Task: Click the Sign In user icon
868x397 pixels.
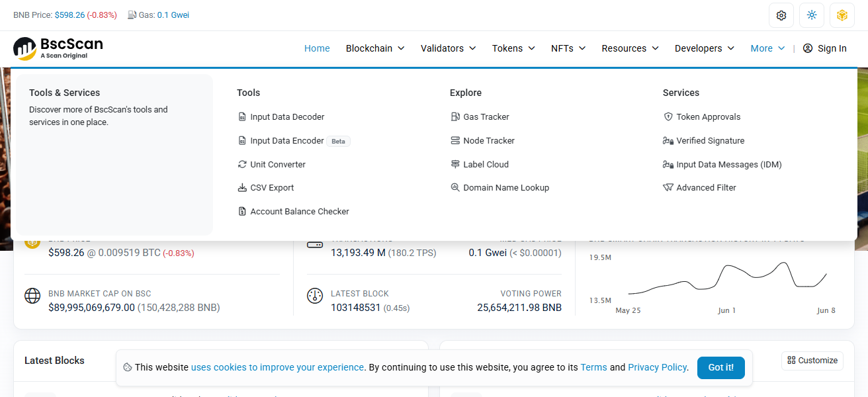Action: coord(808,48)
